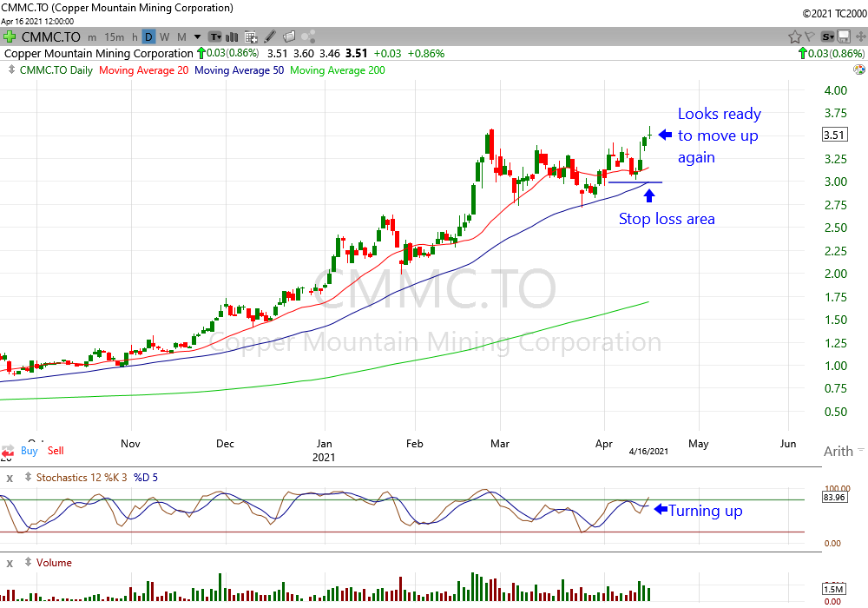Click the Stochastics 12 %K 3 label

point(82,478)
